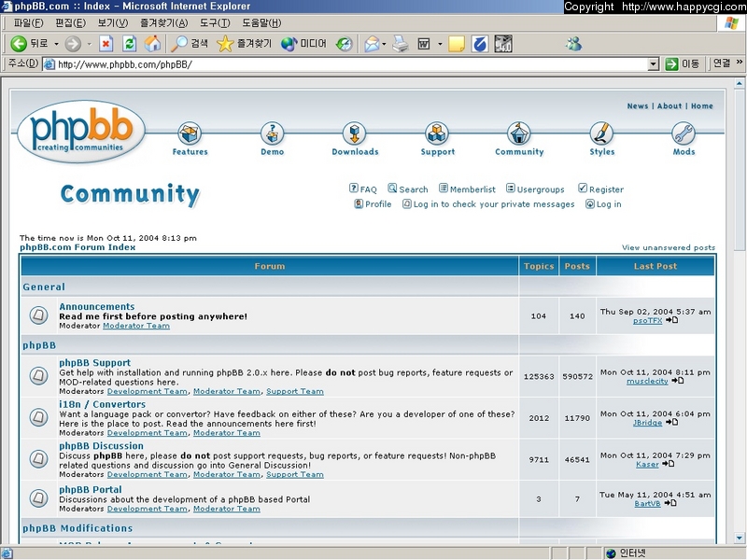Open the 편집(E) menu
Viewport: 747px width, 560px height.
click(x=71, y=22)
